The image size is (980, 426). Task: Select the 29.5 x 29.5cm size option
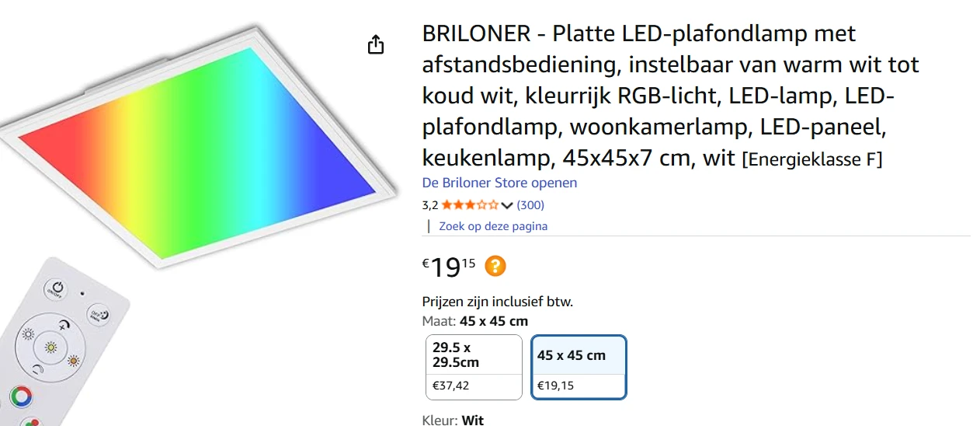[474, 367]
